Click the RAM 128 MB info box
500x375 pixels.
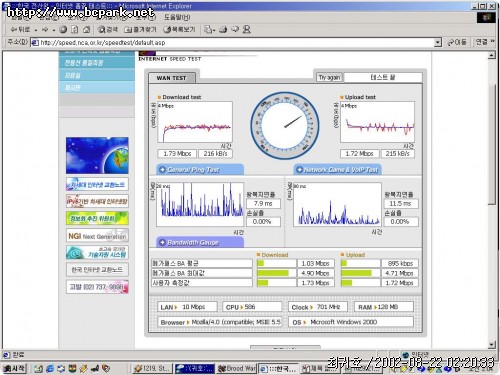coord(384,307)
